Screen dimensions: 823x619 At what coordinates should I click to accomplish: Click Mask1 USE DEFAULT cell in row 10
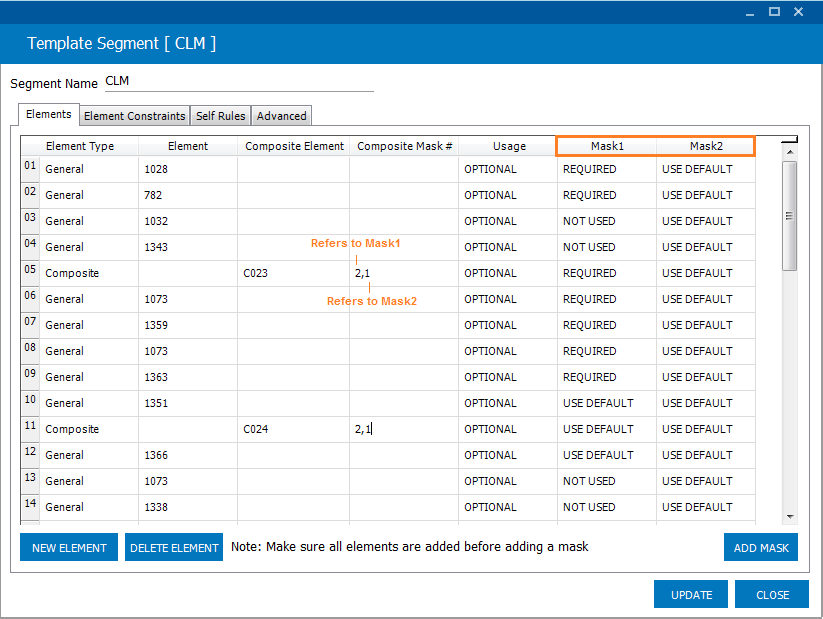click(x=607, y=403)
